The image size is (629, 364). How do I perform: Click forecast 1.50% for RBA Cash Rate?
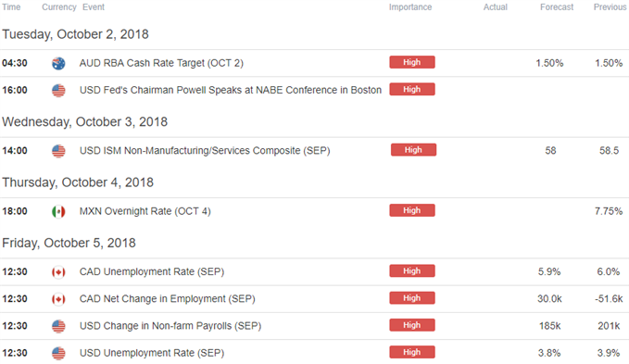click(x=549, y=63)
